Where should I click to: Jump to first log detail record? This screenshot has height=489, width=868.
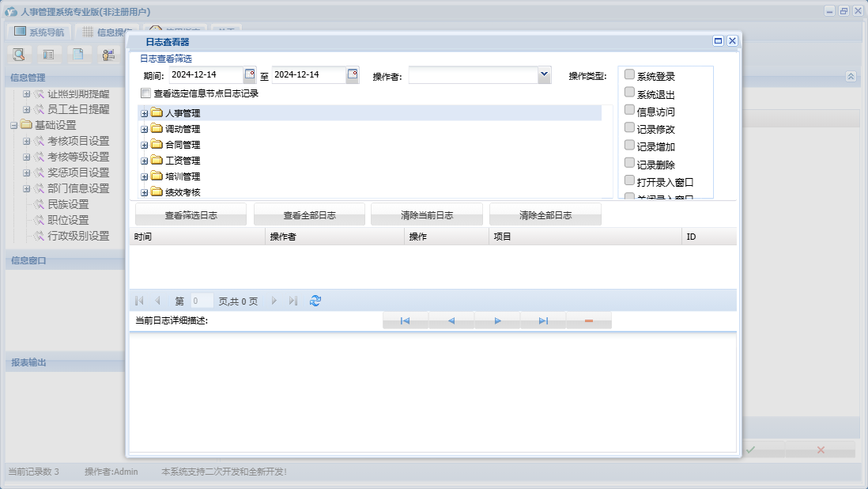tap(406, 320)
